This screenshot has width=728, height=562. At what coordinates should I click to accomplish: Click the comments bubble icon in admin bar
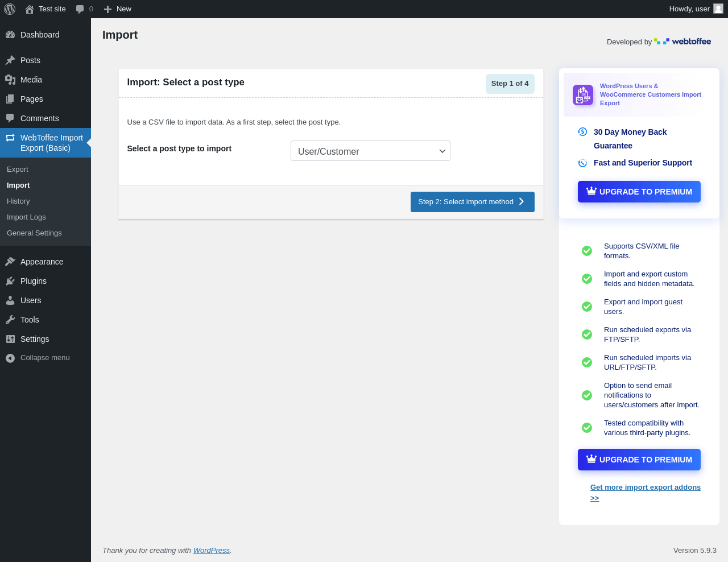click(80, 9)
